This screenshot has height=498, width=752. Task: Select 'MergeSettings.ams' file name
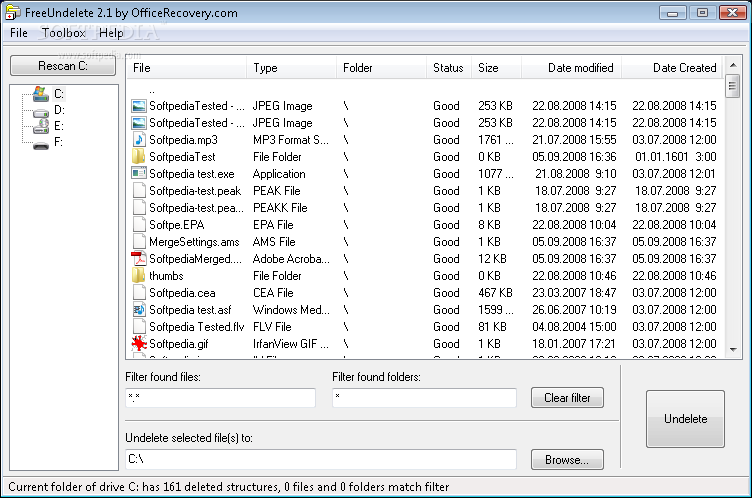coord(194,242)
